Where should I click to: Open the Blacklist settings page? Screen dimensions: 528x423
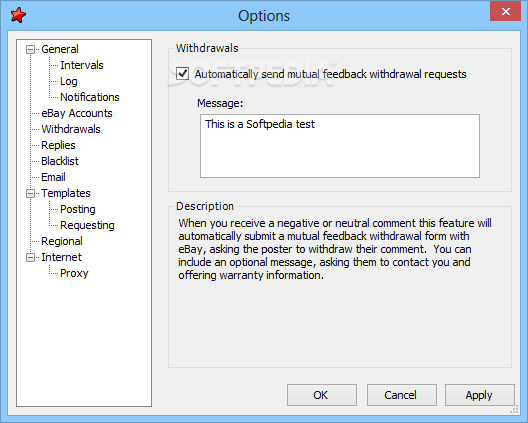(x=60, y=161)
